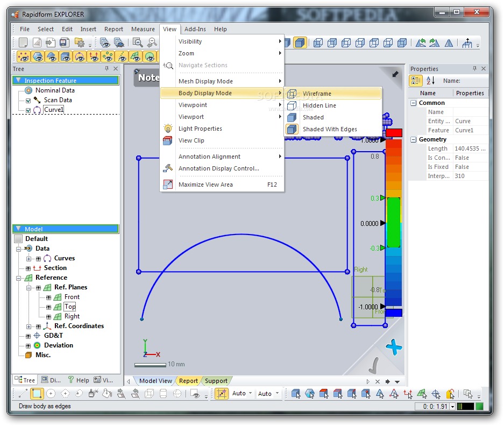Collapse the Geometry properties group
Screen dimensions: 504x426
[413, 139]
